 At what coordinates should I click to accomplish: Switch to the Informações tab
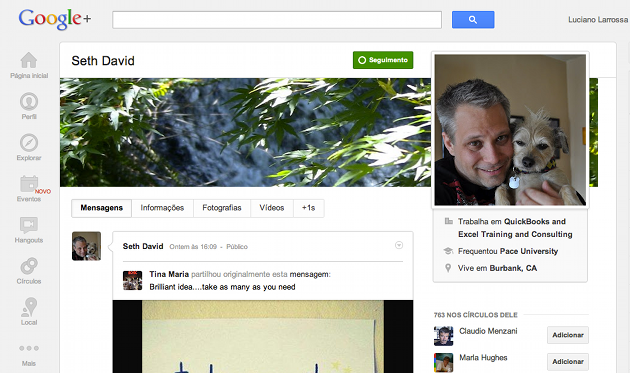(162, 208)
